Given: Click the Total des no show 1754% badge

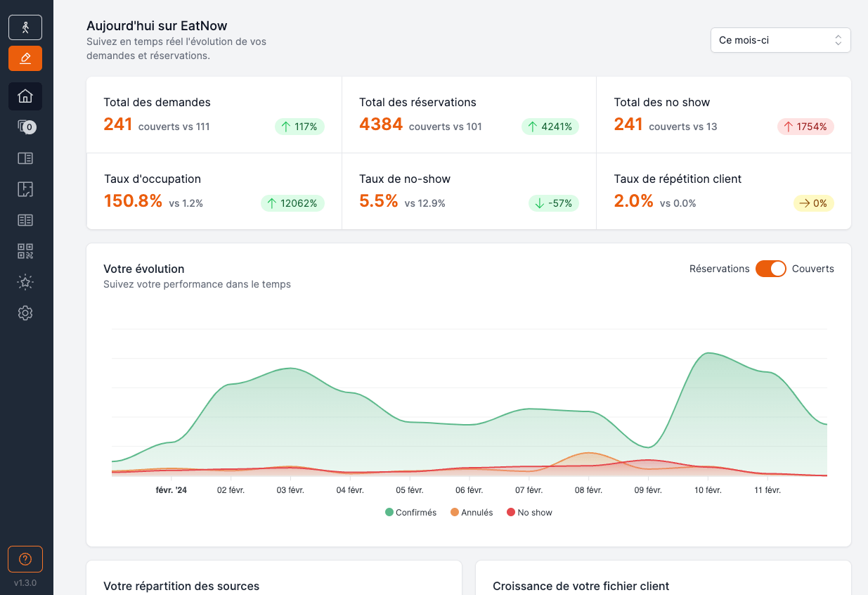Looking at the screenshot, I should click(x=805, y=127).
